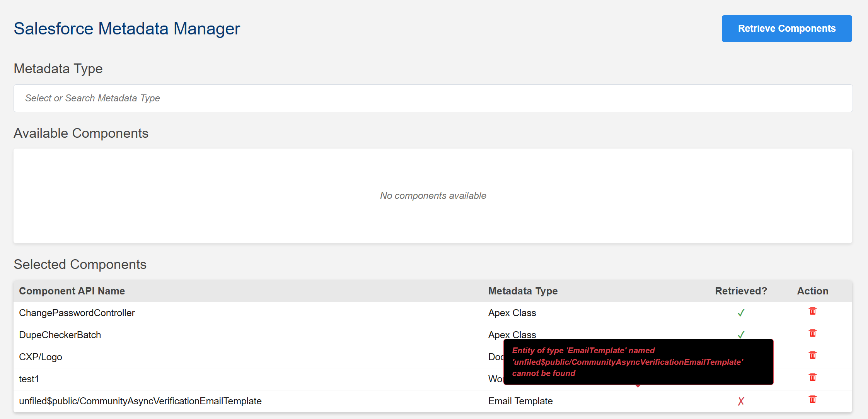This screenshot has width=868, height=419.
Task: Click the Salesforce Metadata Manager title
Action: pyautogui.click(x=127, y=29)
